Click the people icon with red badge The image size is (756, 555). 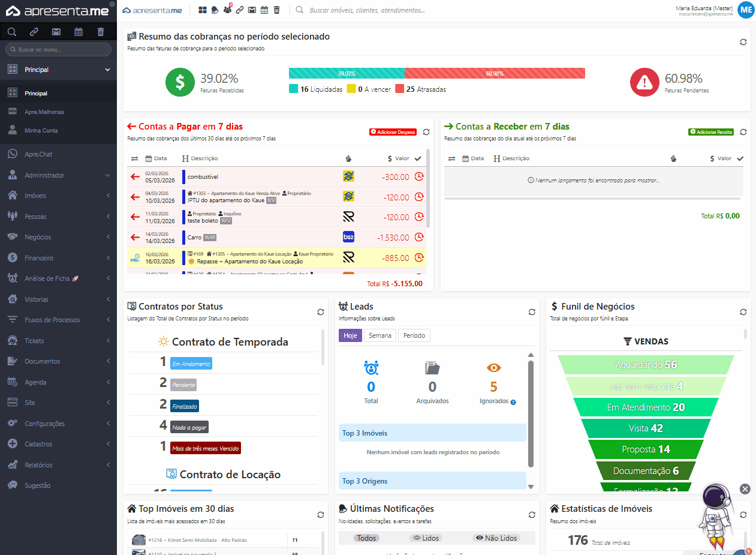click(x=227, y=10)
